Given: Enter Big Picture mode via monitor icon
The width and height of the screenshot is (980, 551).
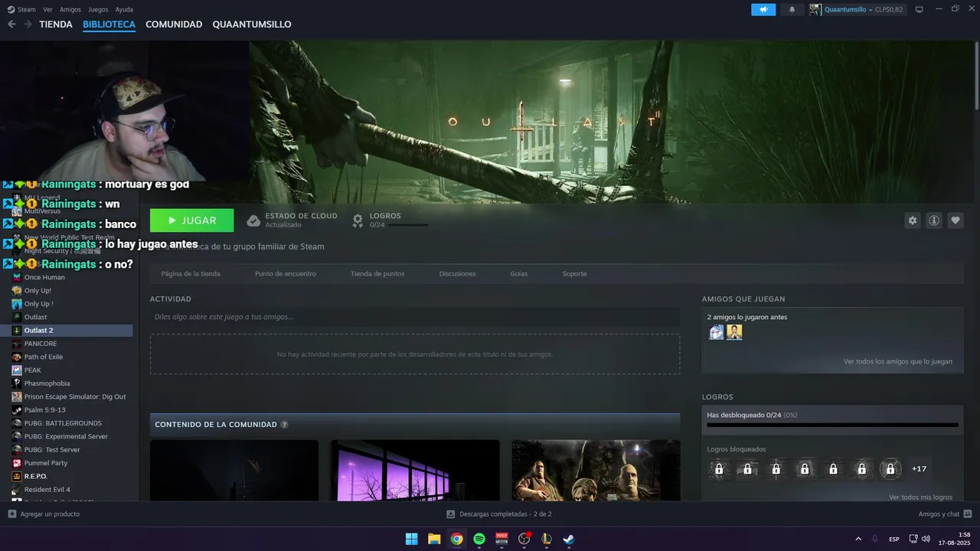Looking at the screenshot, I should (920, 9).
